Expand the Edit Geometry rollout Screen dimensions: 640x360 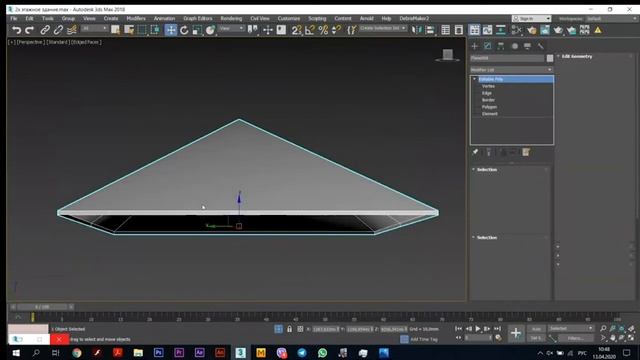[576, 56]
